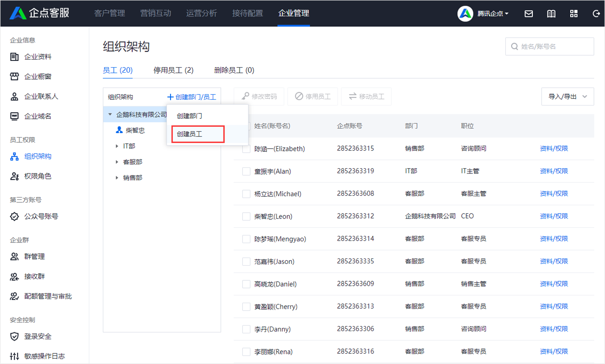
Task: Click the 登录安全 shield icon
Action: click(x=15, y=336)
